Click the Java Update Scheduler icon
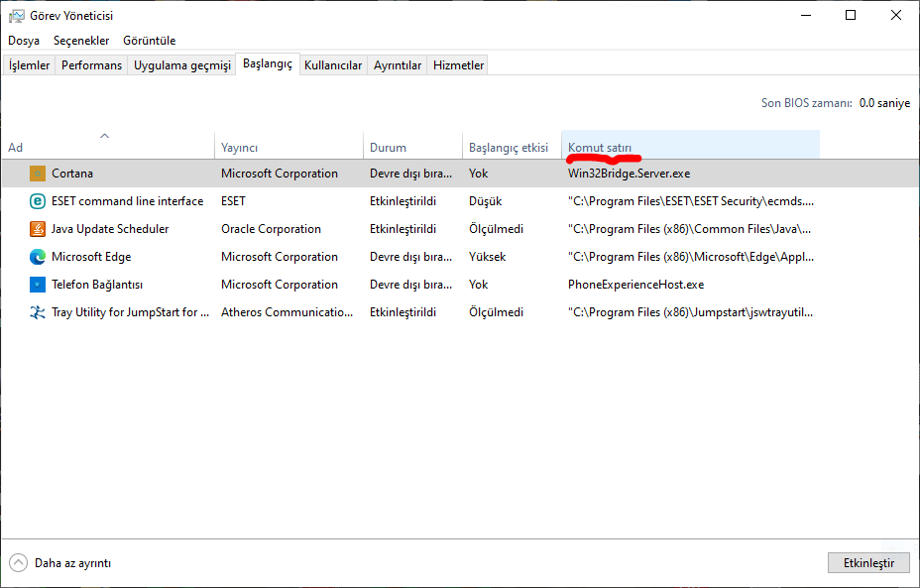Screen dimensions: 920x588 coord(38,229)
